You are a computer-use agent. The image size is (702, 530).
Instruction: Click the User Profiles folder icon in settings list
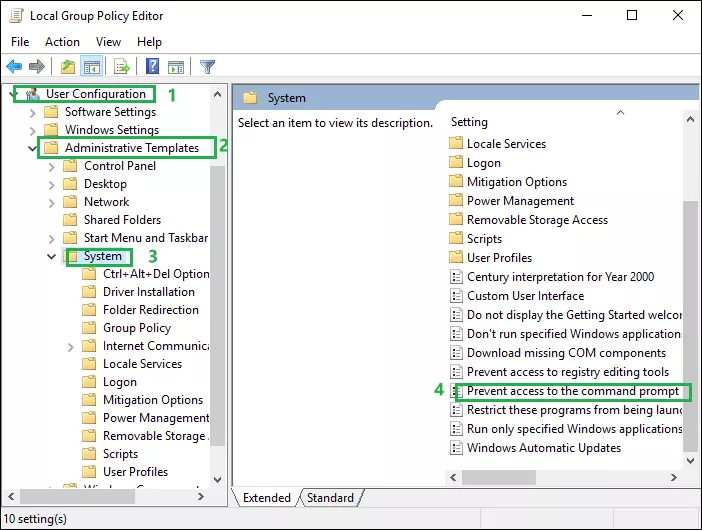[x=456, y=257]
